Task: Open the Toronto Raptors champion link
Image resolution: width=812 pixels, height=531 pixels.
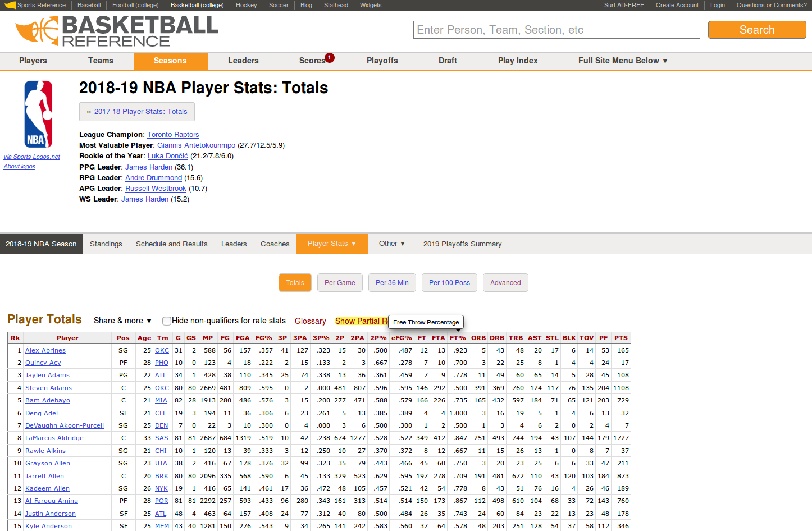Action: pos(173,135)
